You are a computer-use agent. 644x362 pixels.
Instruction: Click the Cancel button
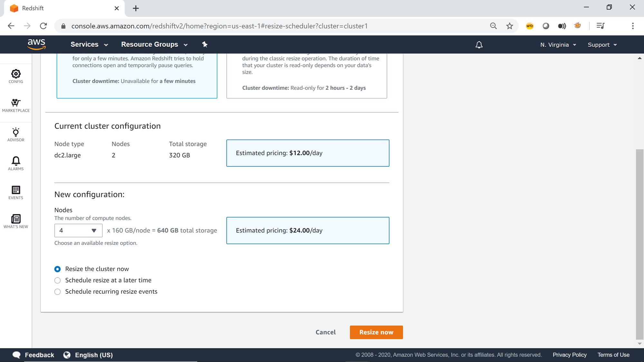pyautogui.click(x=326, y=332)
